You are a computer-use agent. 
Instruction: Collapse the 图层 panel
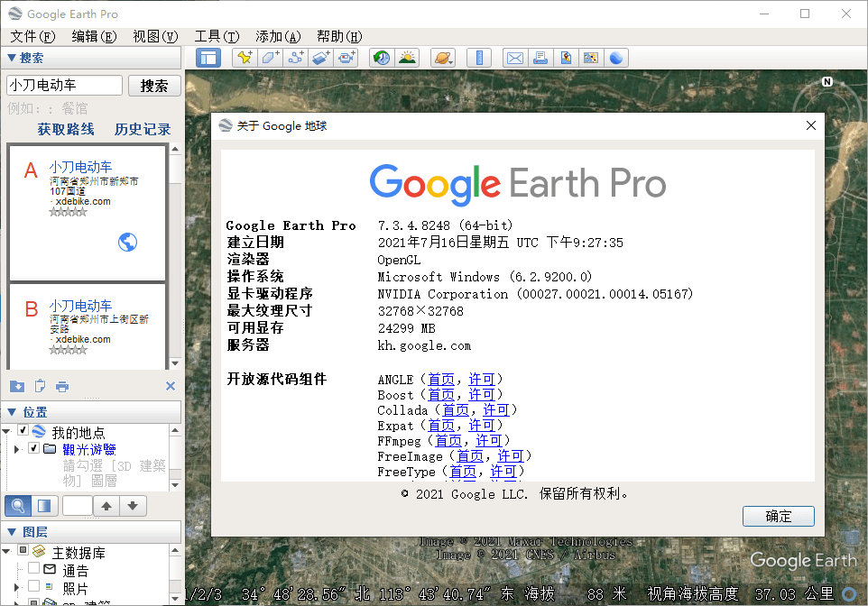point(12,532)
